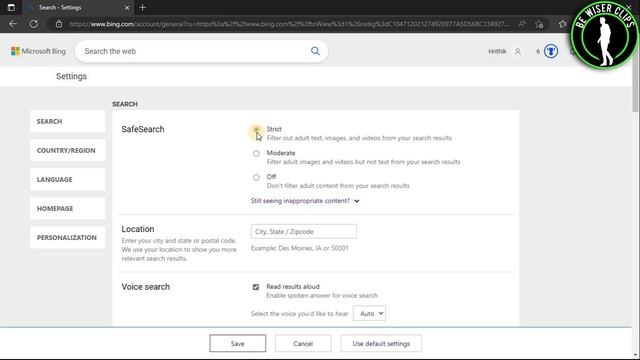Close the Search - Settings tab
The image size is (640, 360).
127,7
